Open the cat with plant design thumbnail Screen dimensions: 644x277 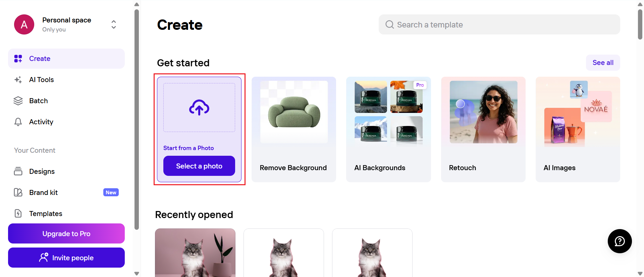click(x=195, y=253)
